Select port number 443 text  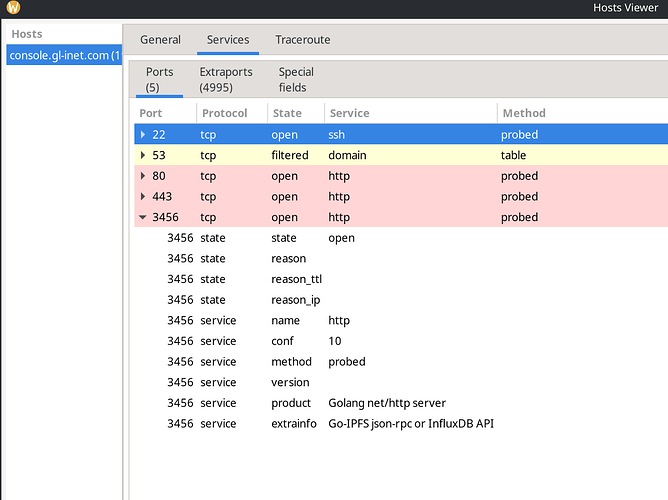pos(162,196)
